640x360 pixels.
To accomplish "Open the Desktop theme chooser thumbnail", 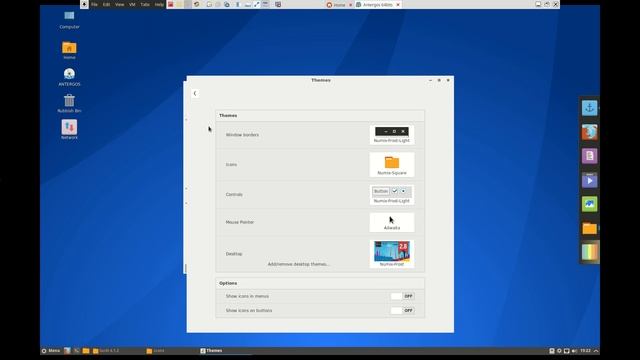I will [392, 253].
